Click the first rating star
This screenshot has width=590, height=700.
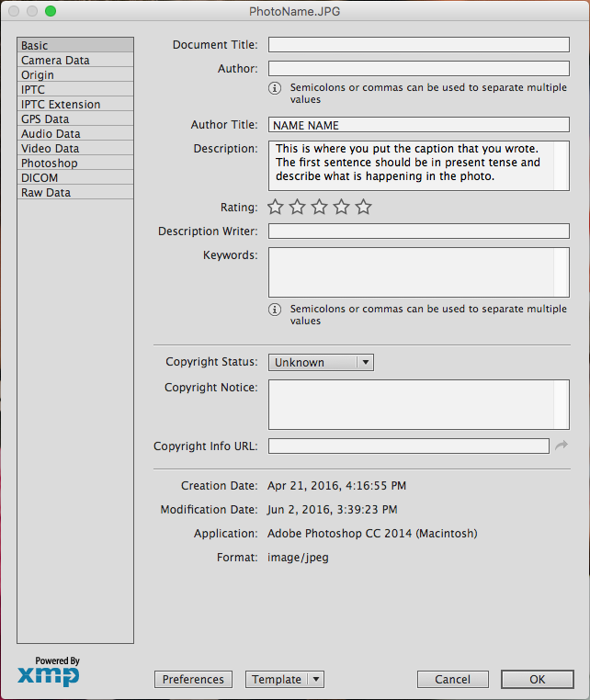[x=276, y=208]
